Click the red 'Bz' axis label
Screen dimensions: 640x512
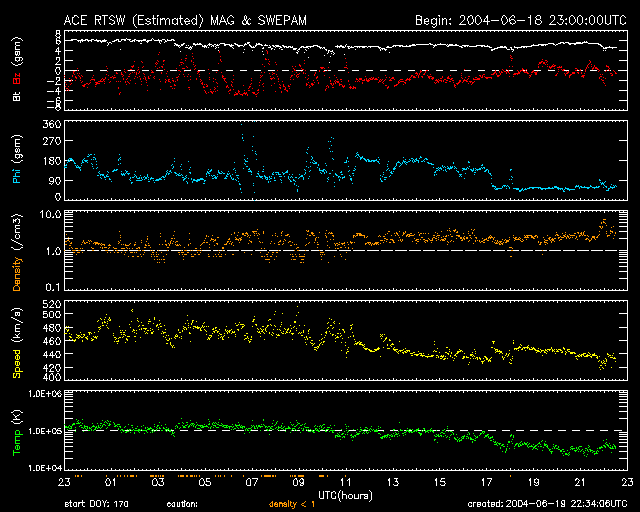[x=17, y=79]
